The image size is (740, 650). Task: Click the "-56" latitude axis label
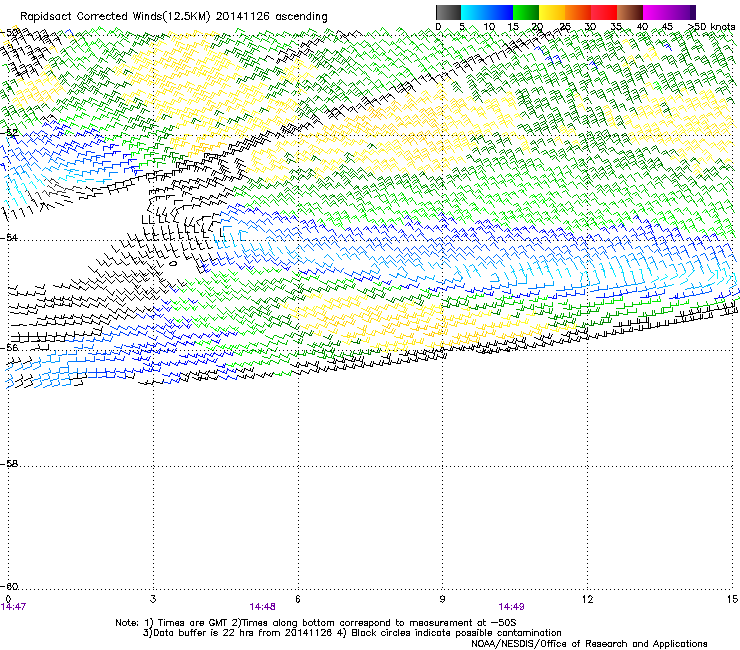[x=9, y=347]
